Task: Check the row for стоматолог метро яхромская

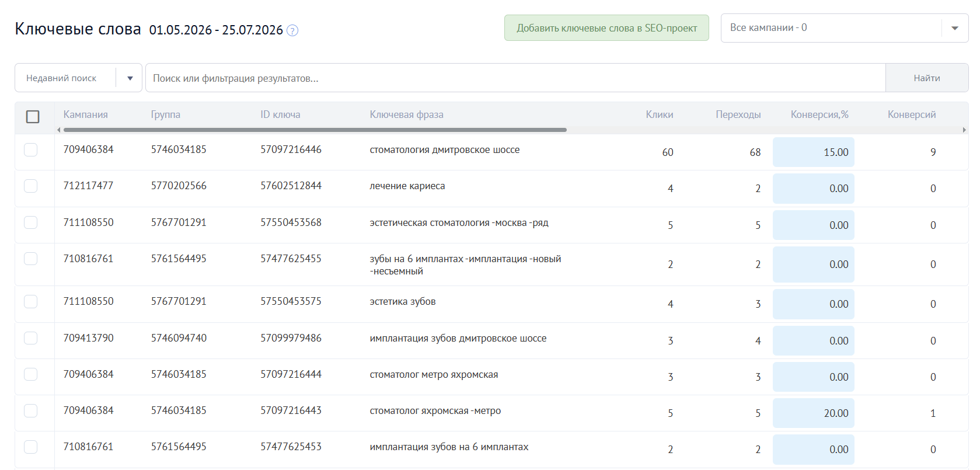Action: click(x=31, y=374)
